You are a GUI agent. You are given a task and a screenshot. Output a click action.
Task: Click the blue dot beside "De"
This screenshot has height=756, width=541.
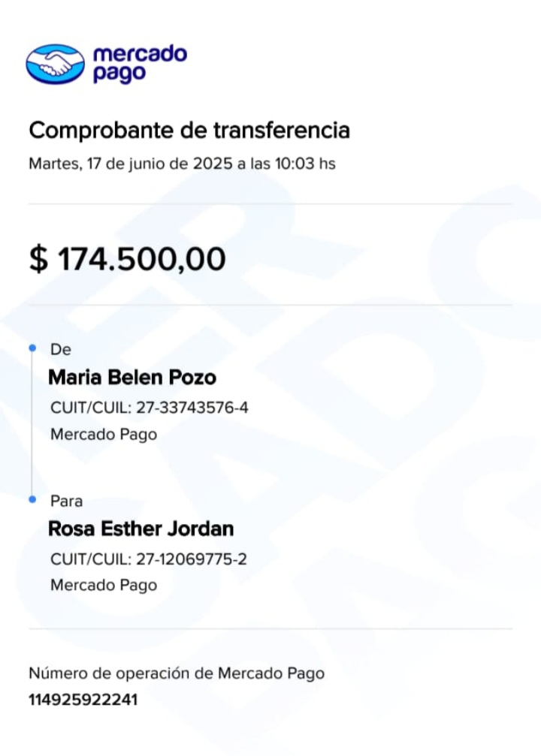point(32,348)
